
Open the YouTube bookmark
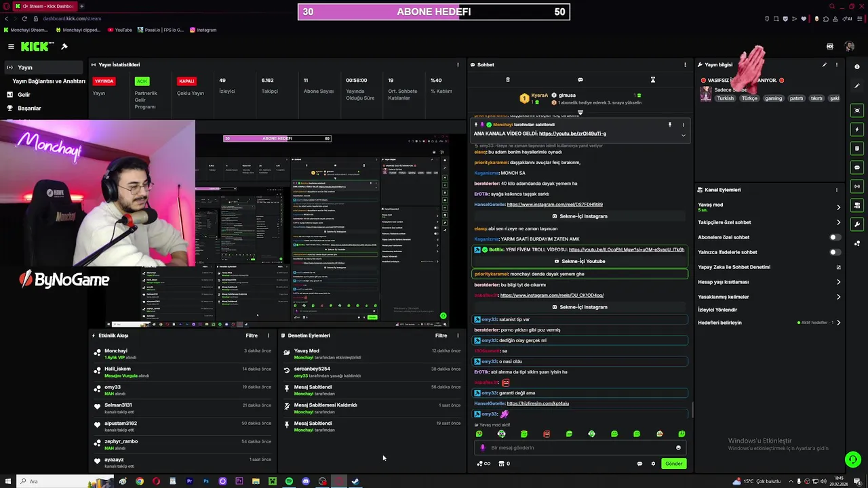pos(120,30)
